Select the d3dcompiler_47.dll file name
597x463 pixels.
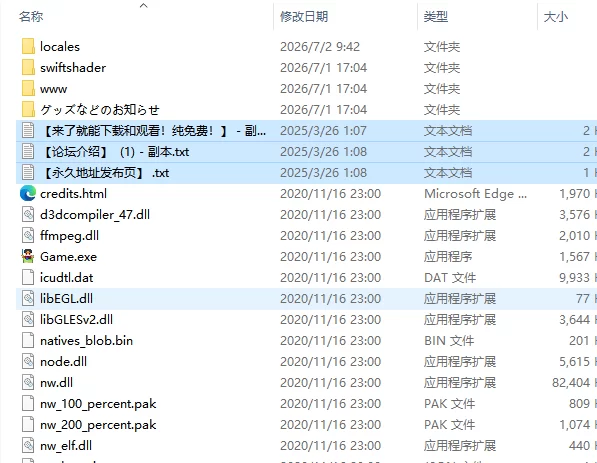[95, 214]
